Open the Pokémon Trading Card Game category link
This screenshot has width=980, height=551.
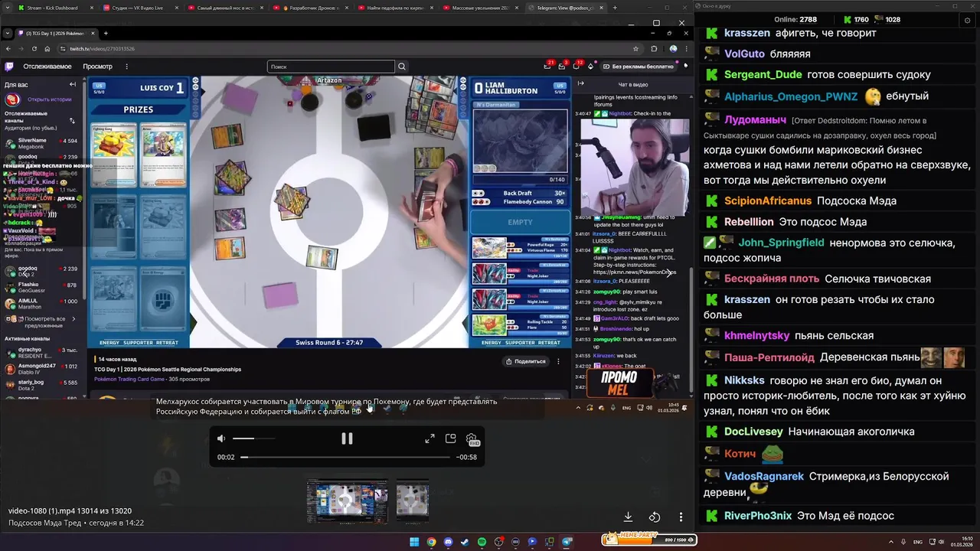coord(129,379)
